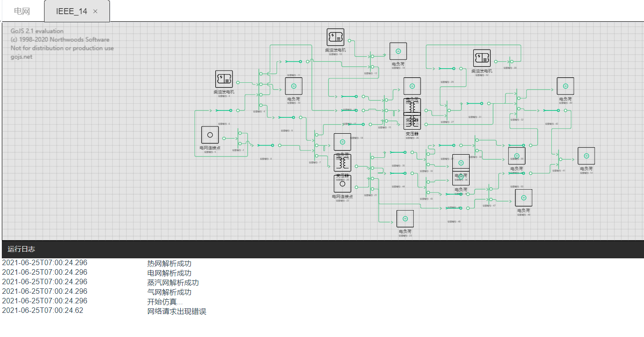Select electric load node number -39
The height and width of the screenshot is (337, 644).
tap(517, 156)
